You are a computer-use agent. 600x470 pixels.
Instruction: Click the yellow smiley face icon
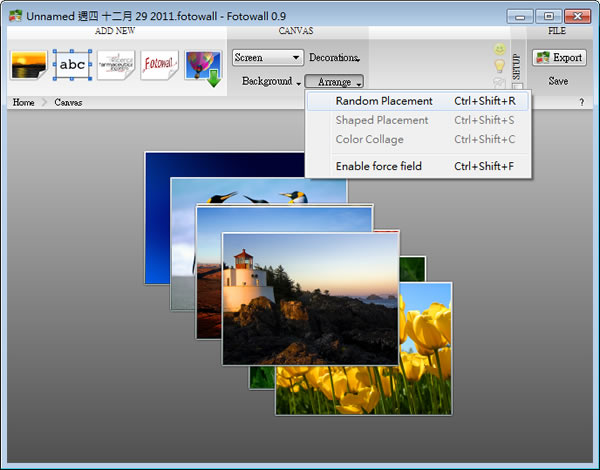(499, 49)
